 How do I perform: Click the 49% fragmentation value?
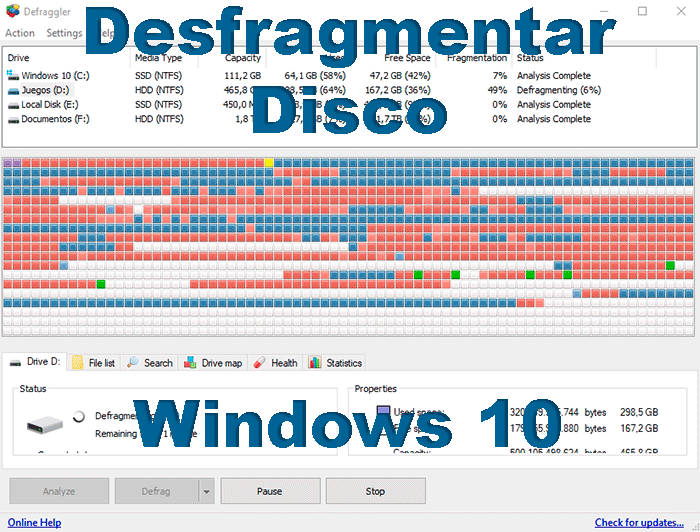497,90
